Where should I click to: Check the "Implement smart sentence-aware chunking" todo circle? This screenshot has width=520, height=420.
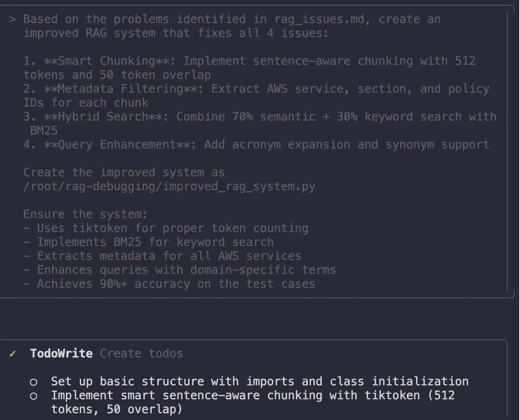pyautogui.click(x=33, y=396)
